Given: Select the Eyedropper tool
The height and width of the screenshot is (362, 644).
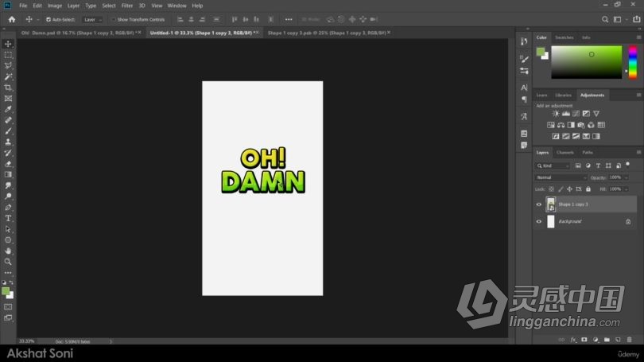Looking at the screenshot, I should pos(8,109).
